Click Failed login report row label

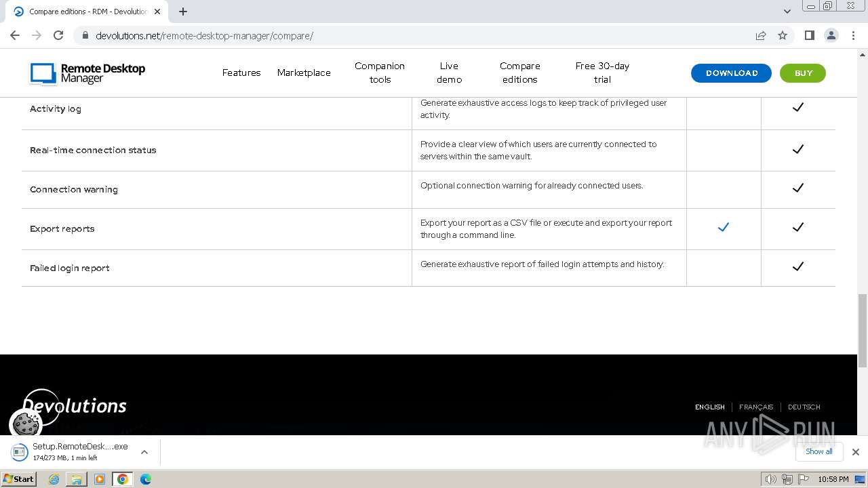tap(70, 268)
